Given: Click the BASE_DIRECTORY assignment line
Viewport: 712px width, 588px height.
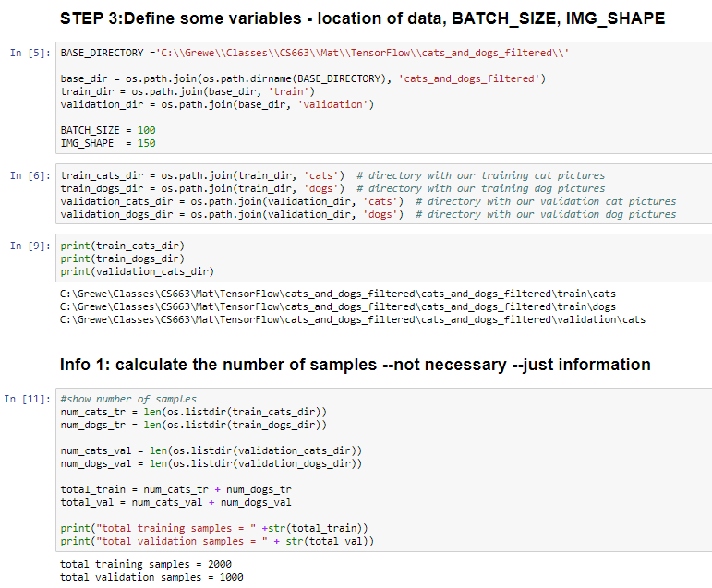Looking at the screenshot, I should point(314,54).
